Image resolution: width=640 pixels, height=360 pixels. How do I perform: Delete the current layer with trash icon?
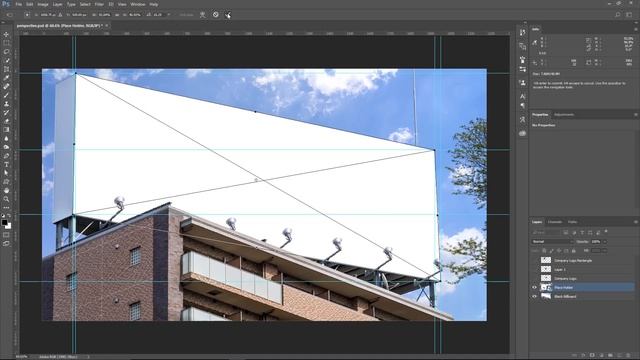click(629, 356)
